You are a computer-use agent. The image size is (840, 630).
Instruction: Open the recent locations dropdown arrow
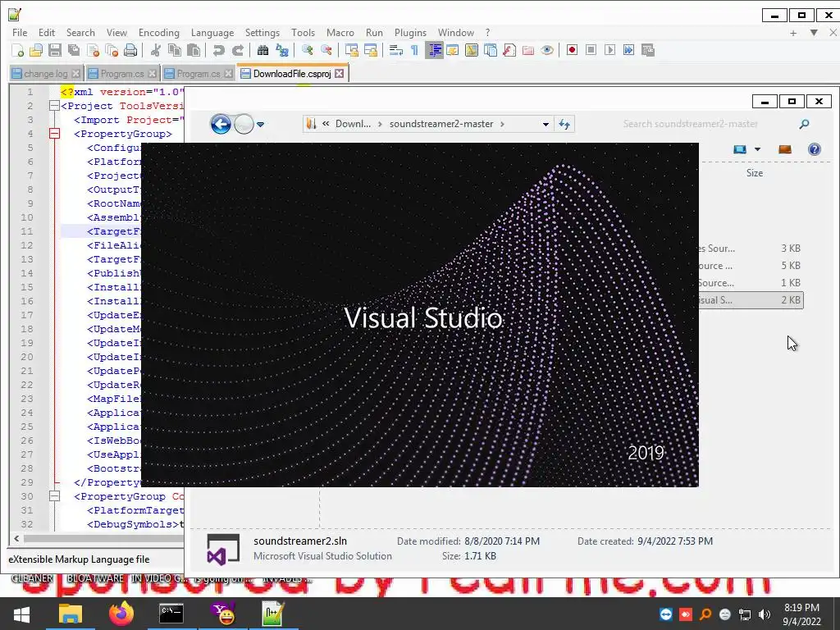(x=260, y=125)
